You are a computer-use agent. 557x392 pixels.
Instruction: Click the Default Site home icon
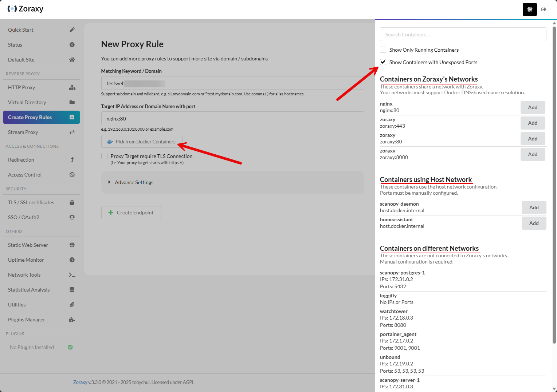pyautogui.click(x=72, y=60)
